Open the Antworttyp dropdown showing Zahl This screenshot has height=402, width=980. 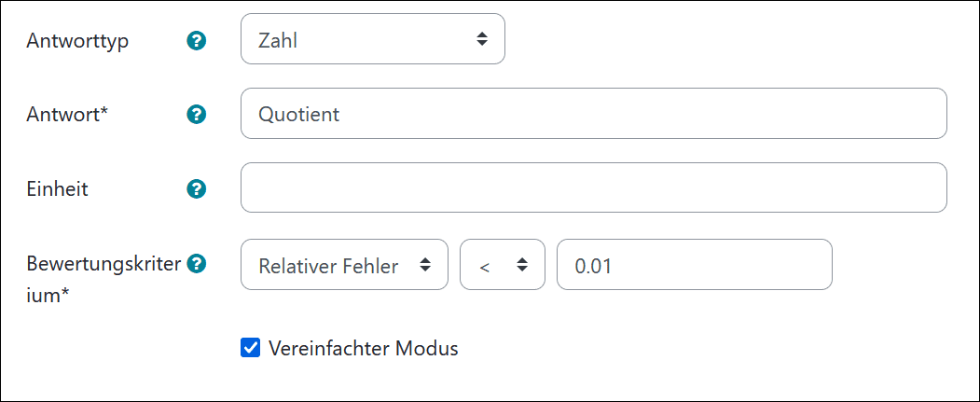(372, 39)
